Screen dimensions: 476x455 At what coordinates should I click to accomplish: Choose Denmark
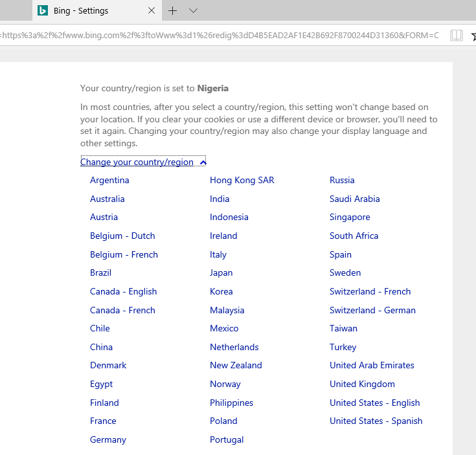point(108,366)
